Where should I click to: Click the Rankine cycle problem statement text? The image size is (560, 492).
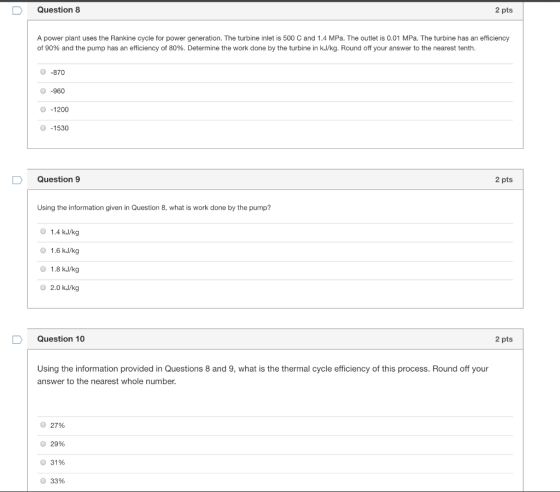[273, 43]
